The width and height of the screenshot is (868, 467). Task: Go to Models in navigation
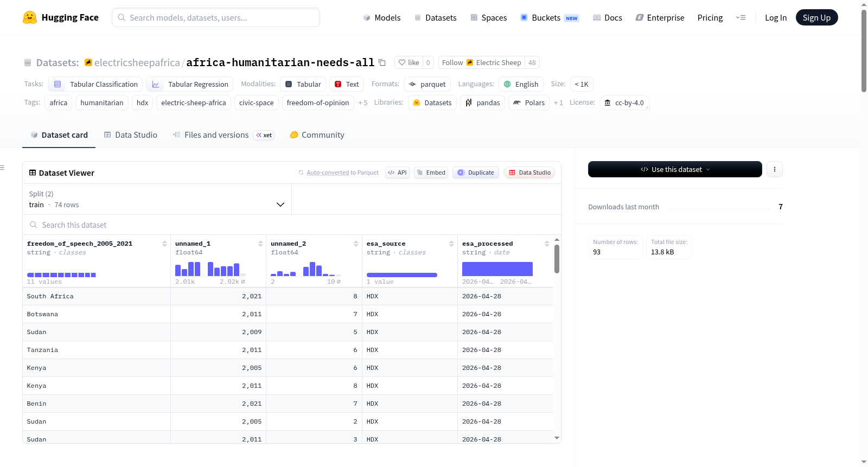[382, 17]
